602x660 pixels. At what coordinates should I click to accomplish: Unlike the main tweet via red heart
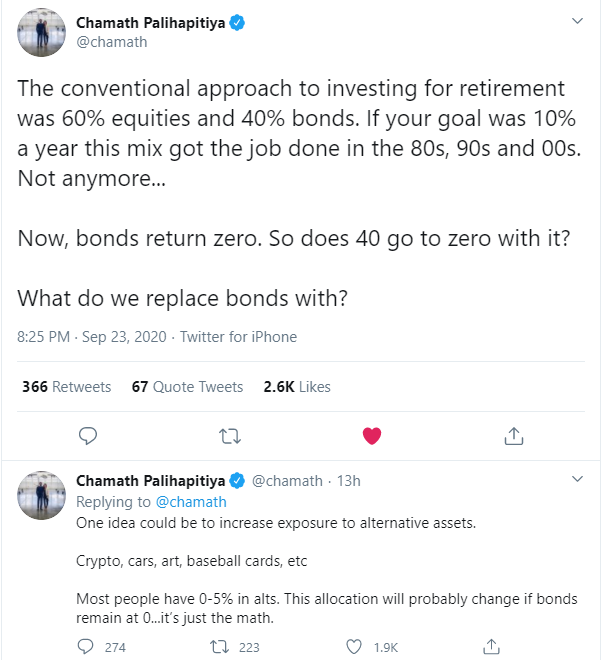372,436
